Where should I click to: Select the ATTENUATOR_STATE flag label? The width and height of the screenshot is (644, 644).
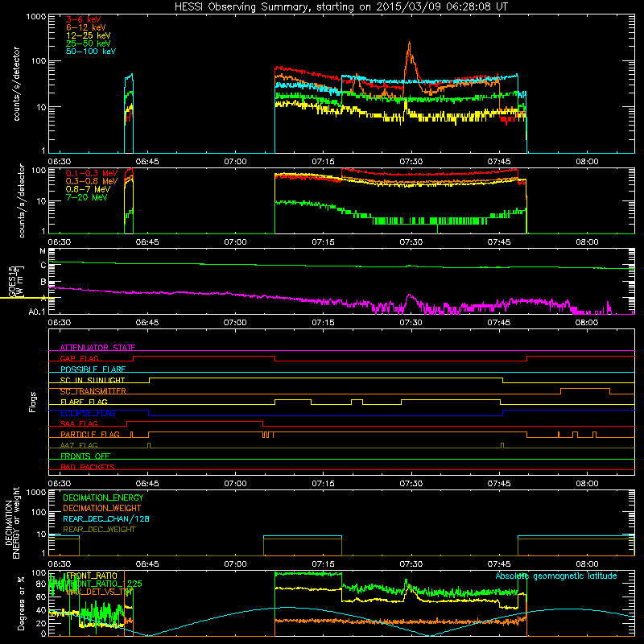(x=97, y=348)
